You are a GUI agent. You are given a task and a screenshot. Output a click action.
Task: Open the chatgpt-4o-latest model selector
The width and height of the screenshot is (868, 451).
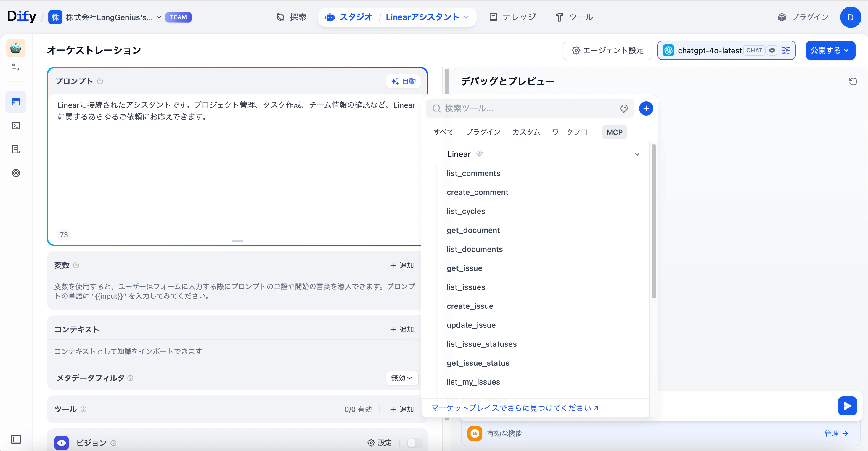click(726, 50)
